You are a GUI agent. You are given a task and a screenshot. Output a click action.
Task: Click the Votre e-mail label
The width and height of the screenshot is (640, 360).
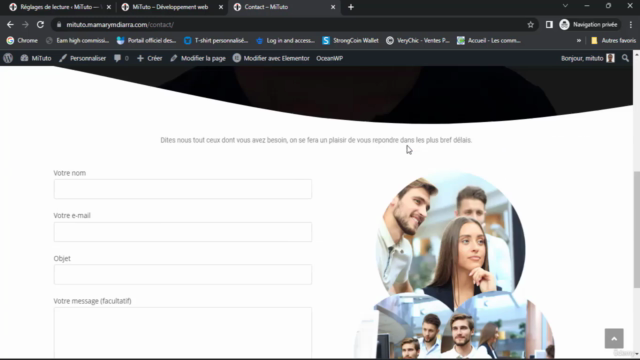[x=72, y=216]
